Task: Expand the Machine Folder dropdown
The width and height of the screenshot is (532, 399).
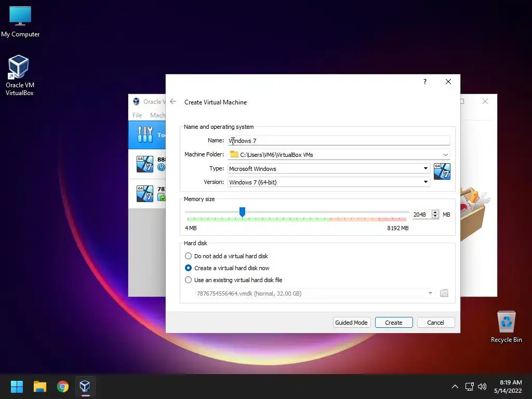Action: [445, 155]
